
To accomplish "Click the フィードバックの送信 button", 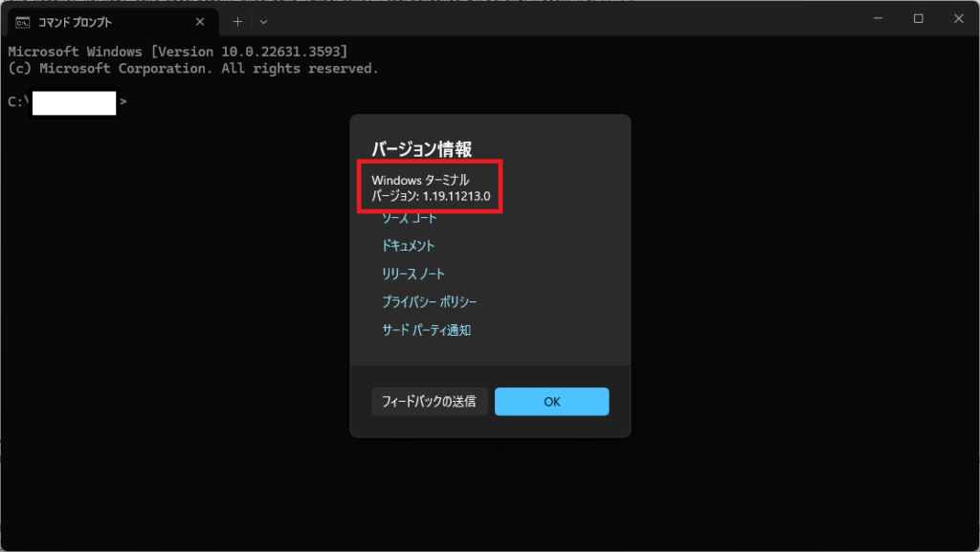I will tap(430, 402).
